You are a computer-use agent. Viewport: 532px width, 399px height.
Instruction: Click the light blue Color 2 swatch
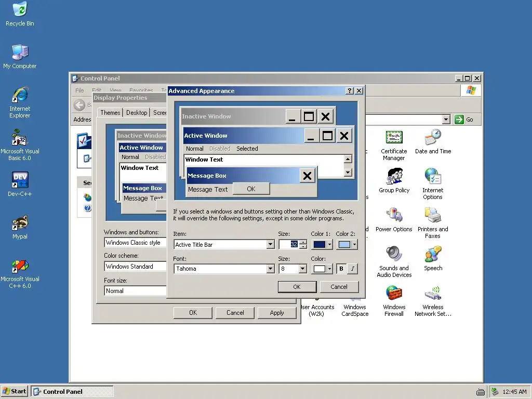pyautogui.click(x=344, y=244)
